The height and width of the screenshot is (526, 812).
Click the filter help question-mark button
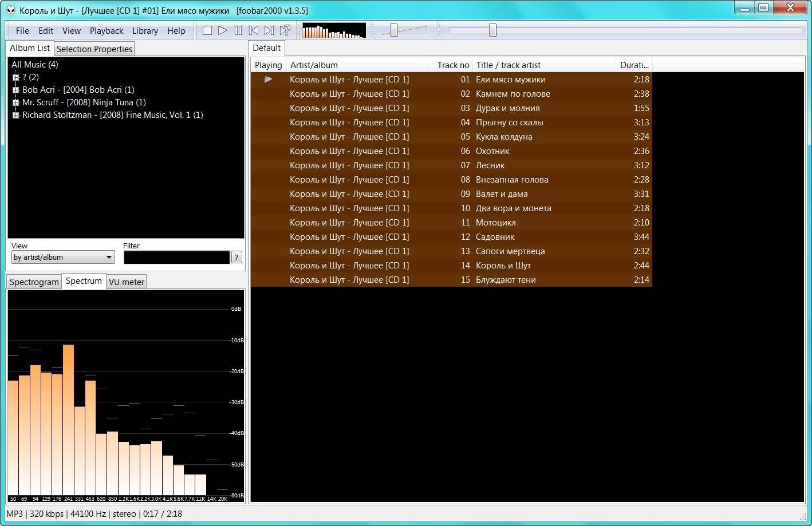tap(236, 258)
